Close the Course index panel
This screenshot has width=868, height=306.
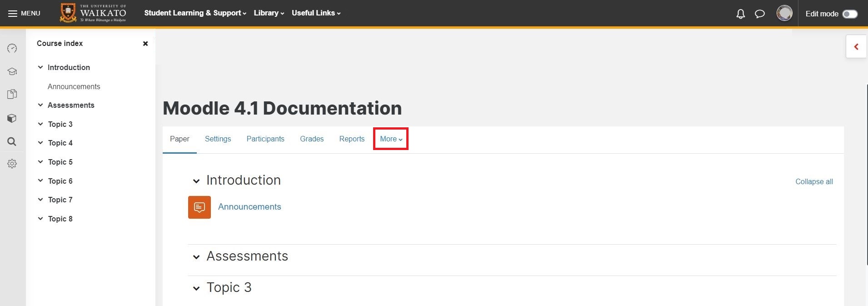145,44
